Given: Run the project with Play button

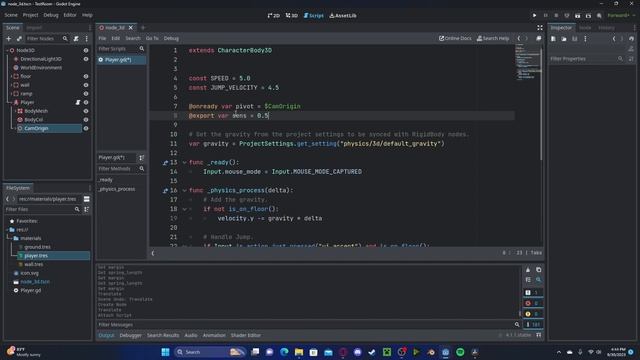Looking at the screenshot, I should pyautogui.click(x=534, y=16).
